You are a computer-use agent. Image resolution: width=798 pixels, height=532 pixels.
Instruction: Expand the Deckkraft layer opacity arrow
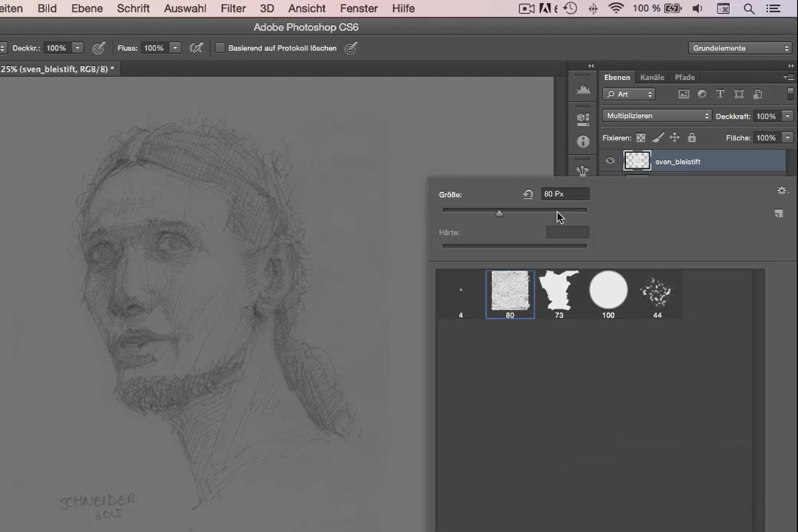click(x=787, y=116)
